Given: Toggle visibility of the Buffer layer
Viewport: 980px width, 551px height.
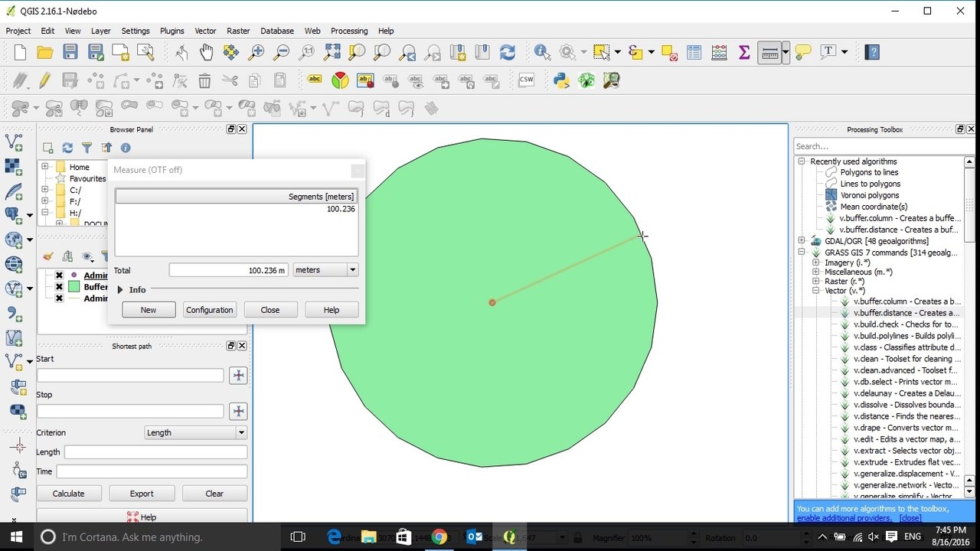Looking at the screenshot, I should click(x=59, y=287).
